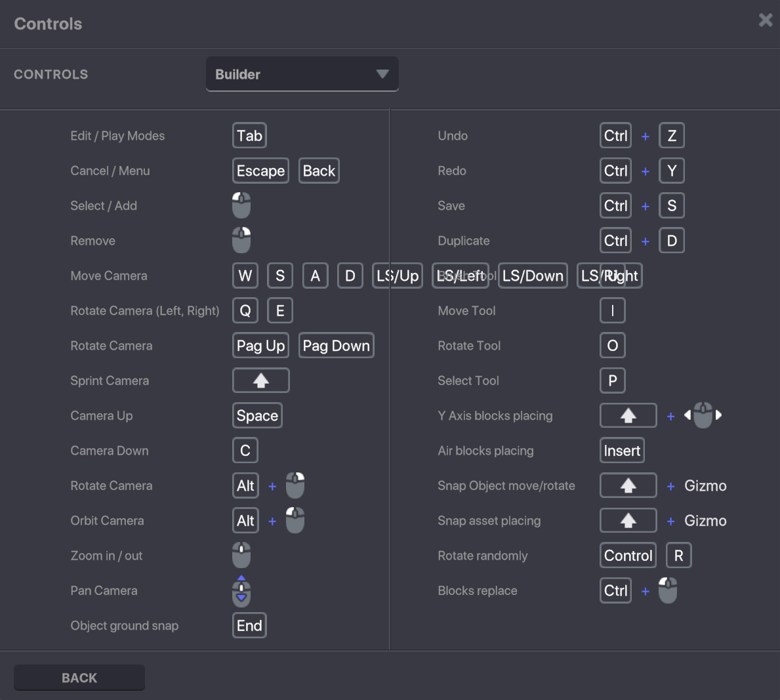Click the mouse icon next to Select / Add

[x=241, y=205]
